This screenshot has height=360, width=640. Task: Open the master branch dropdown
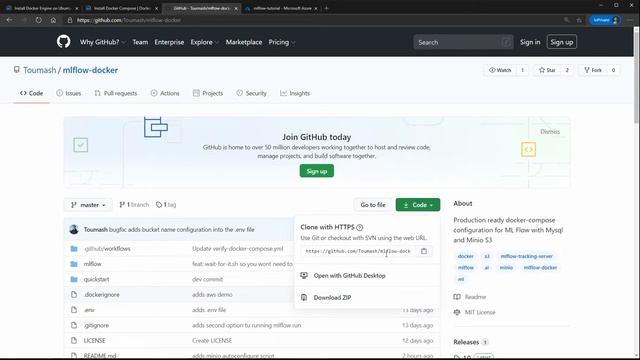88,205
